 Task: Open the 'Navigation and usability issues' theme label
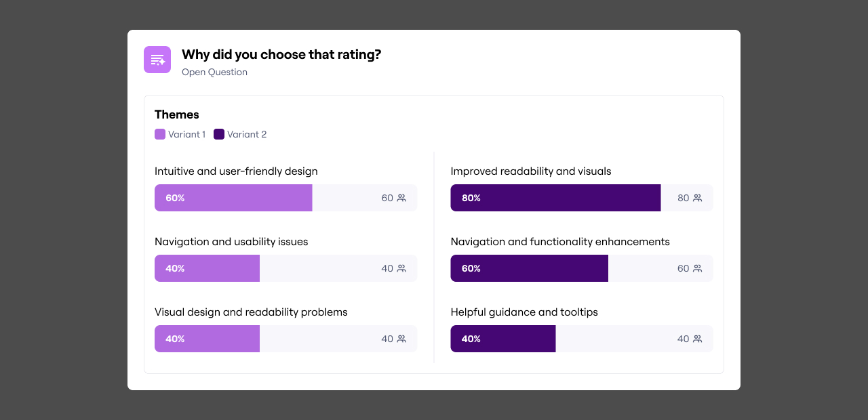click(x=231, y=242)
